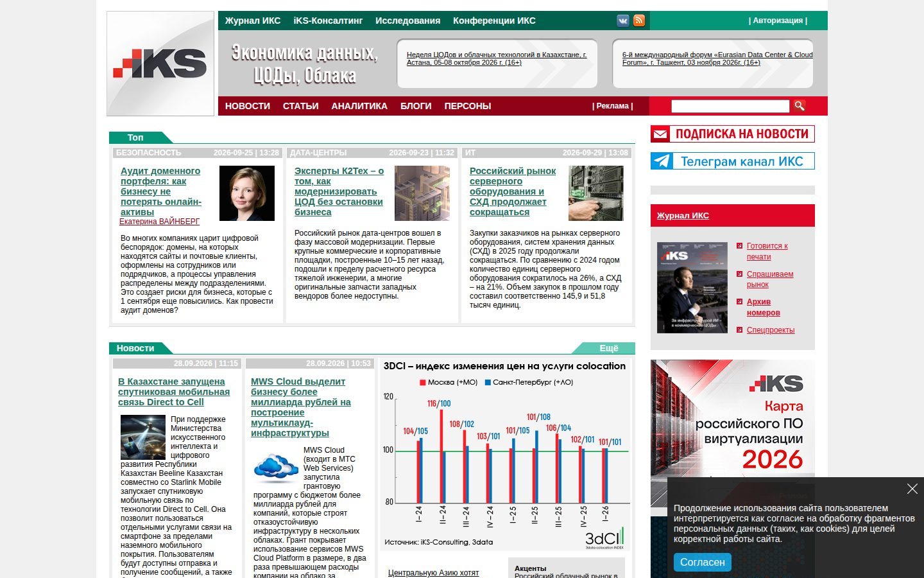The width and height of the screenshot is (924, 578).
Task: Open the 3DCI colocation price index chart
Action: (505, 455)
